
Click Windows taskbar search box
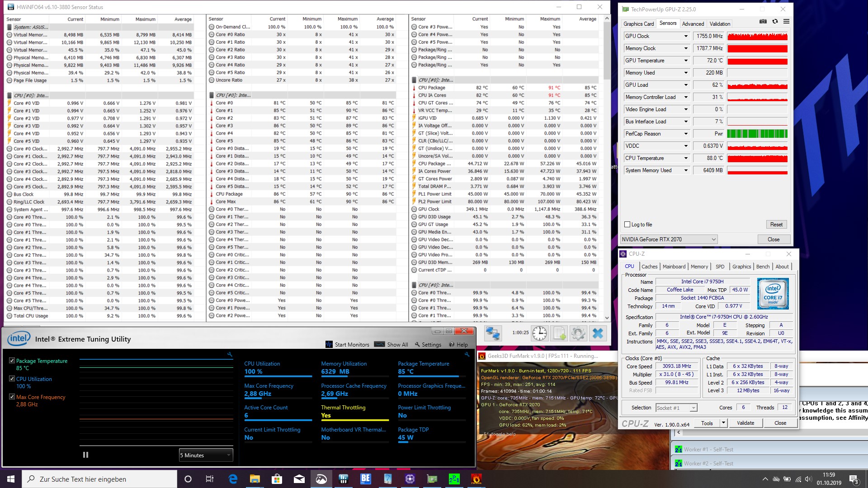tap(99, 479)
